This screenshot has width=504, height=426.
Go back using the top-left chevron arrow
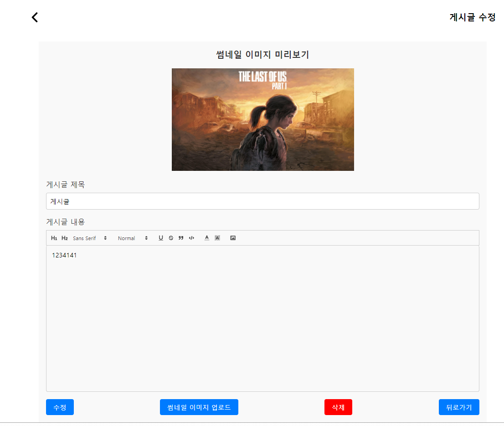pyautogui.click(x=35, y=17)
